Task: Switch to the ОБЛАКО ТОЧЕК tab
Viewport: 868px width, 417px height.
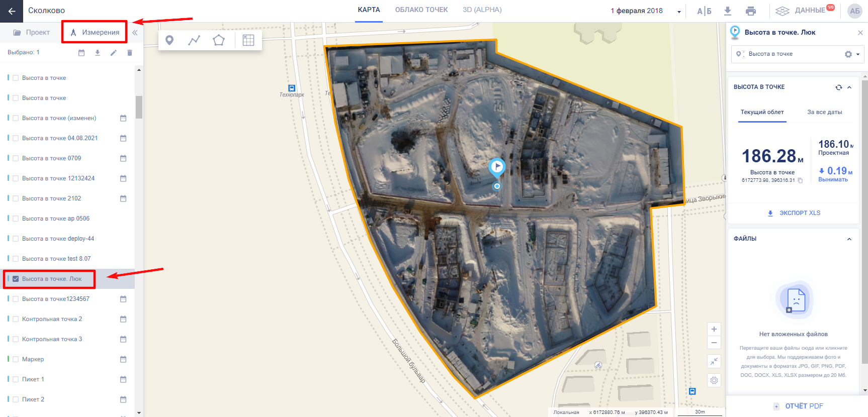Action: coord(421,10)
